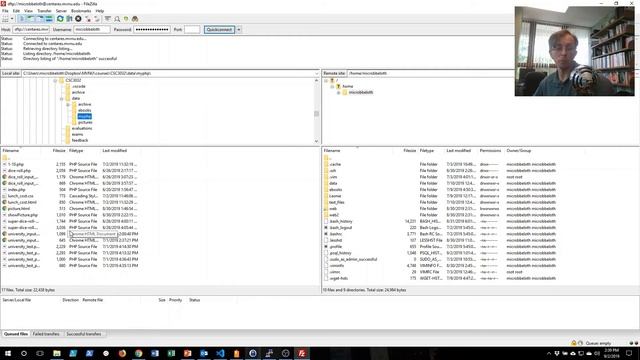
Task: Click into the Host input field
Action: tap(31, 29)
